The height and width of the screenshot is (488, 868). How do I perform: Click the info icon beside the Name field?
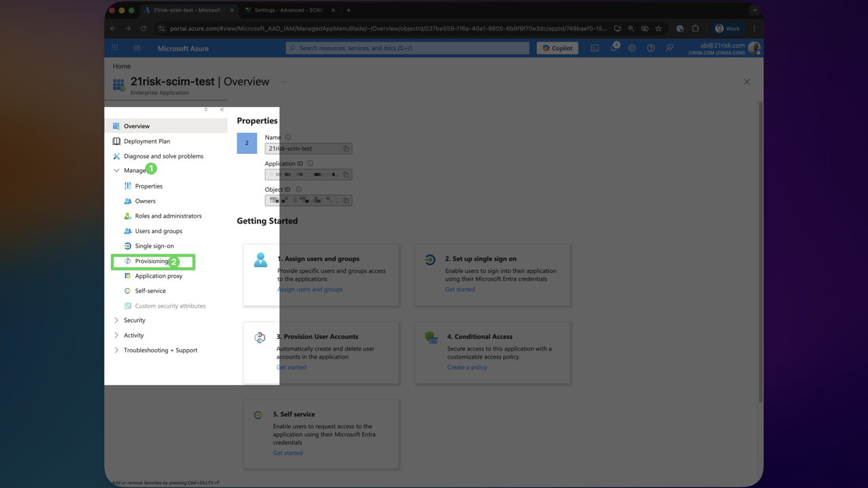click(x=288, y=137)
